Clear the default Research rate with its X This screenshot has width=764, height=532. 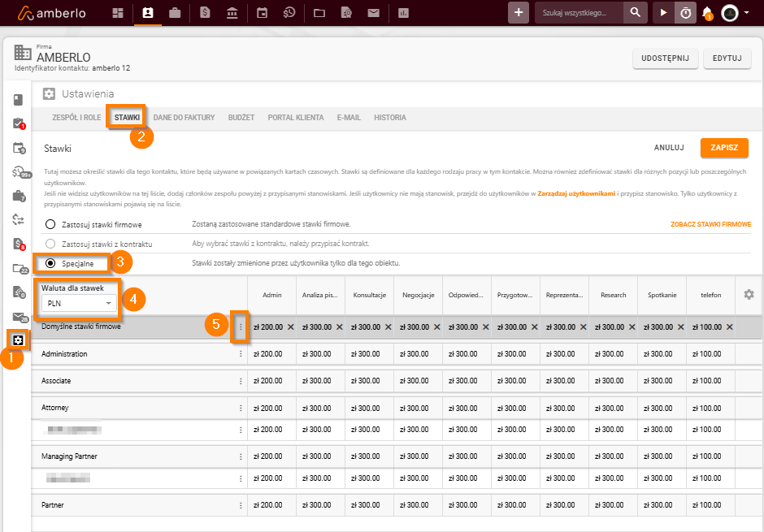pos(632,327)
